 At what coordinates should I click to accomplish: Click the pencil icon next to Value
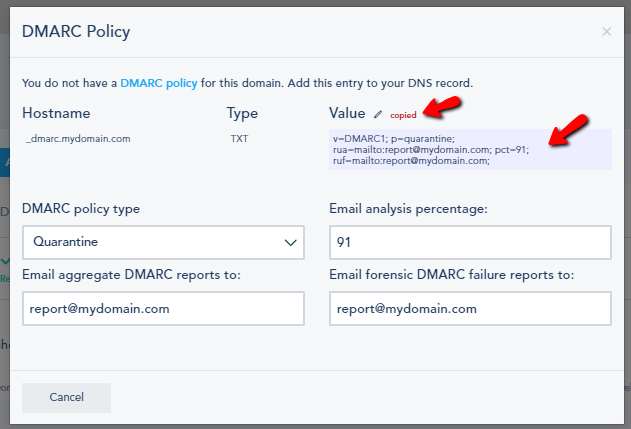[x=378, y=115]
